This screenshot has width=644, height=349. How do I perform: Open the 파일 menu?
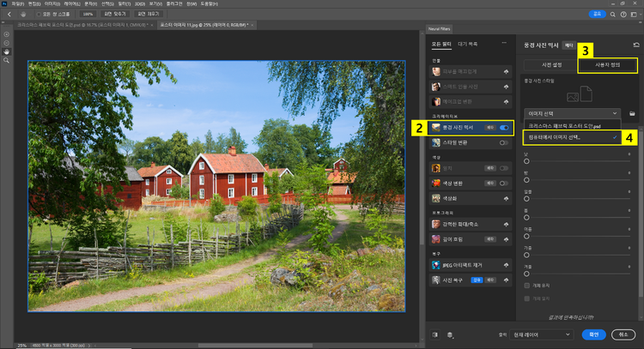click(x=17, y=3)
